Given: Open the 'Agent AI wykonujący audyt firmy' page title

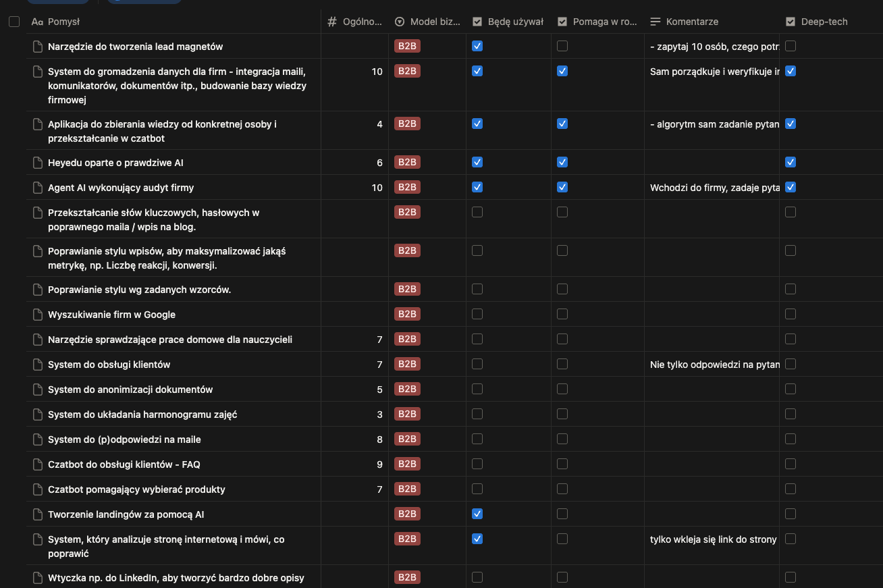Looking at the screenshot, I should [121, 188].
